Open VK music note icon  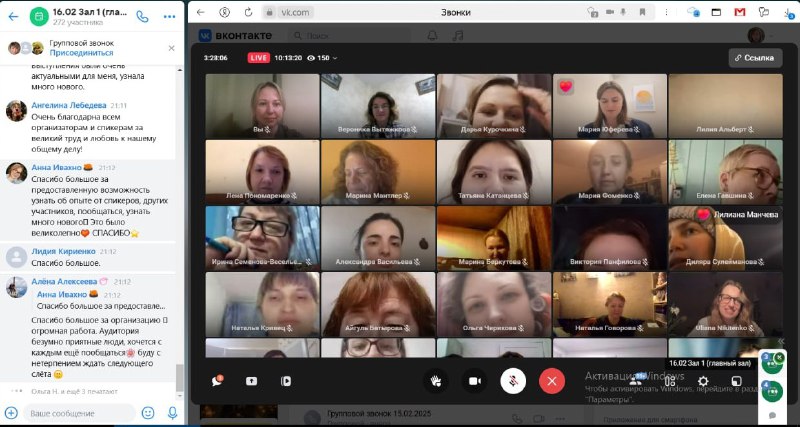coord(458,35)
